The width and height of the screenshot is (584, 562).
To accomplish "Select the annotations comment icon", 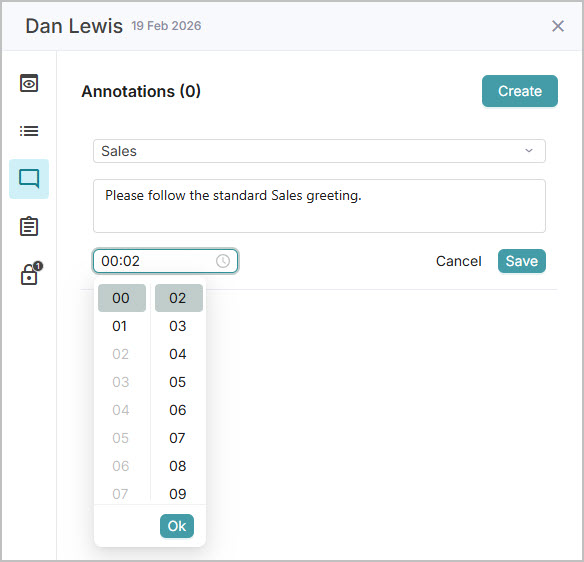I will pyautogui.click(x=29, y=179).
